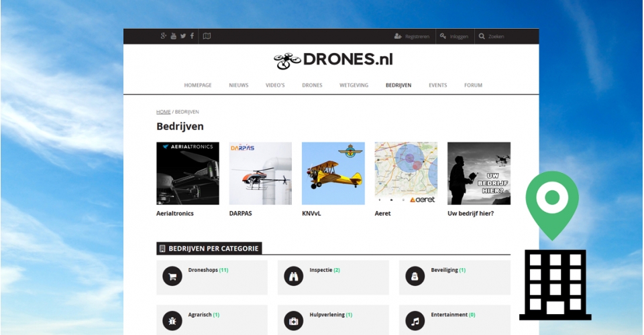Open the KNVvL biplane thumbnail
The image size is (644, 335).
[x=333, y=174]
